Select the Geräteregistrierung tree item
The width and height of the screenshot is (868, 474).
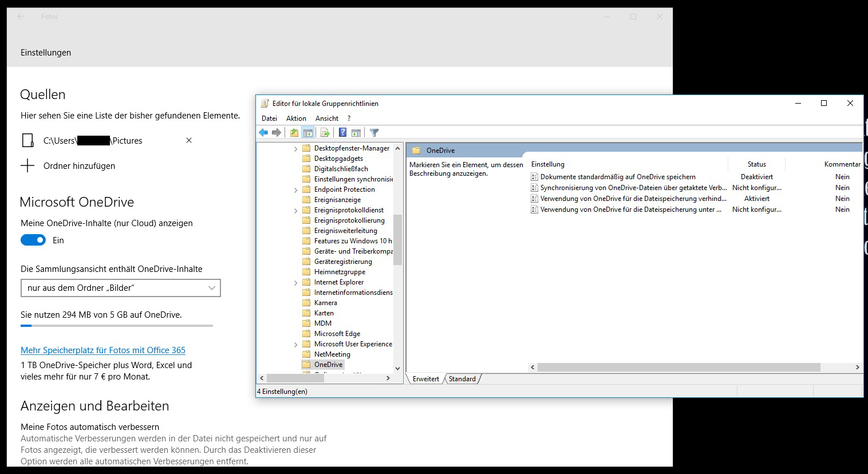tap(343, 262)
